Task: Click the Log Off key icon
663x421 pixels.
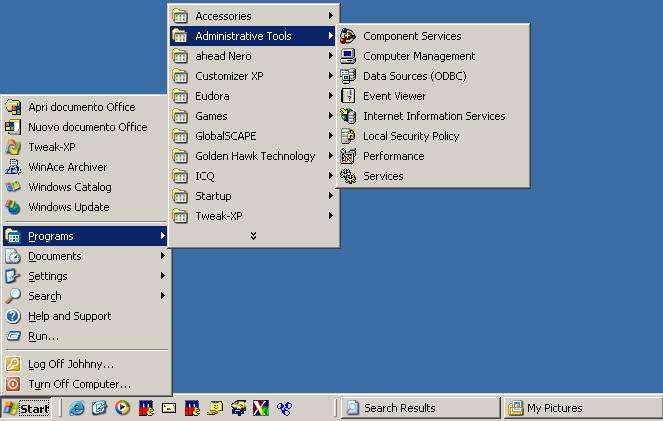Action: coord(13,364)
